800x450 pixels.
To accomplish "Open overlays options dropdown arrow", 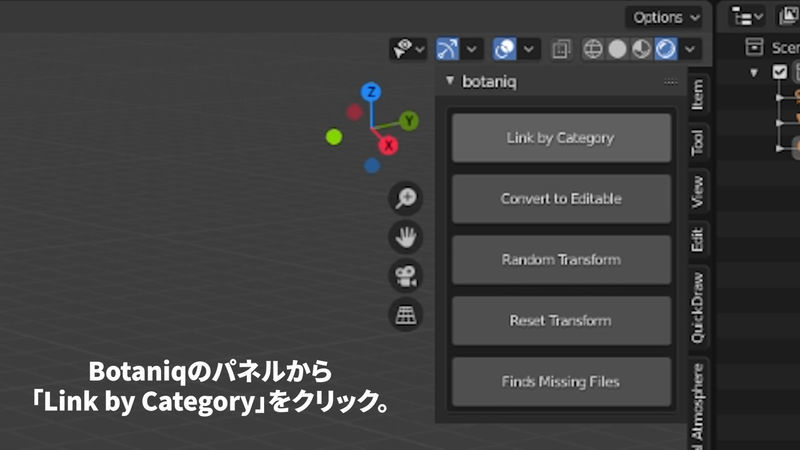I will tap(529, 49).
